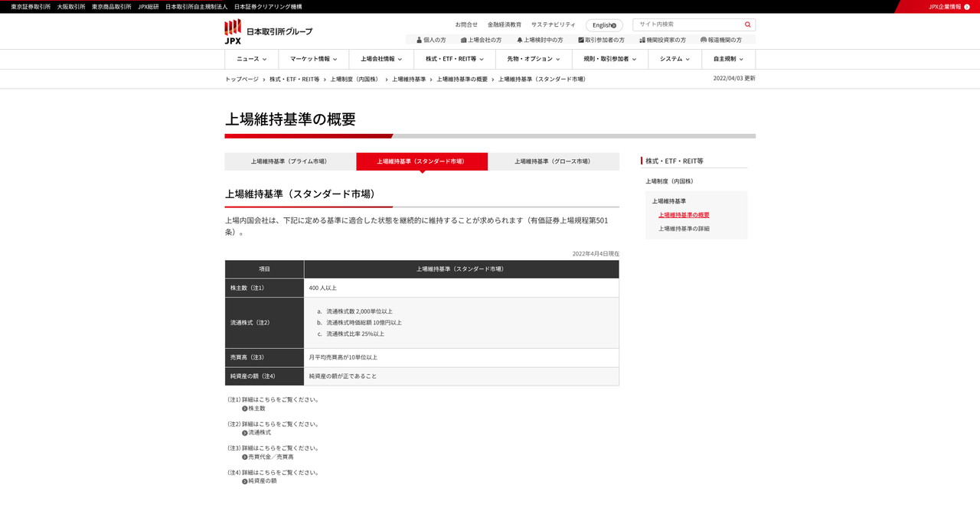Expand the マーケット情報 navigation dropdown

pyautogui.click(x=312, y=59)
